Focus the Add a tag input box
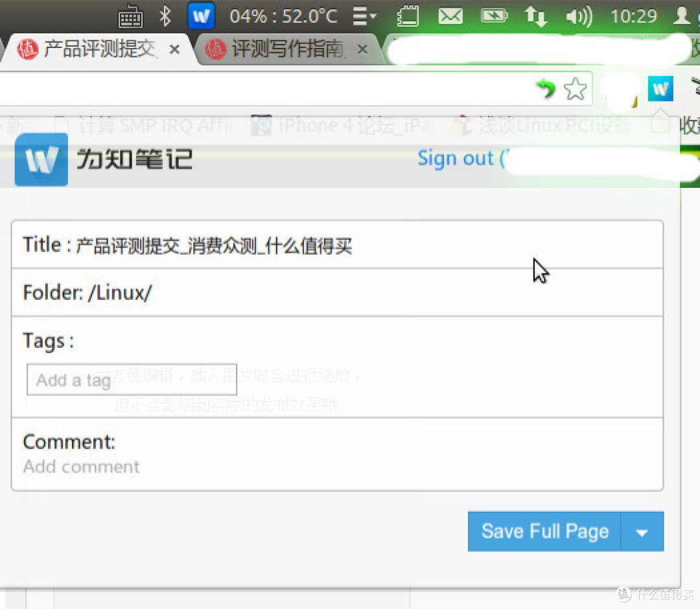Image resolution: width=700 pixels, height=609 pixels. pos(132,380)
